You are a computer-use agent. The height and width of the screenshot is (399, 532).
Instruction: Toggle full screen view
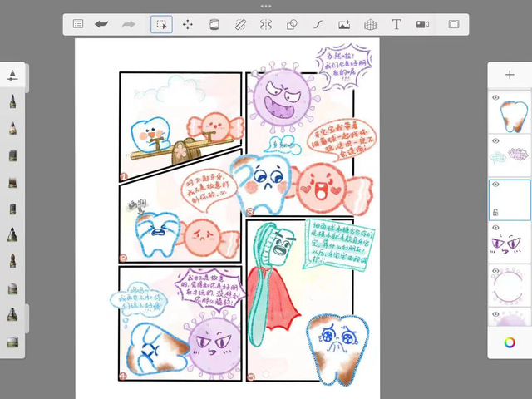[x=454, y=25]
